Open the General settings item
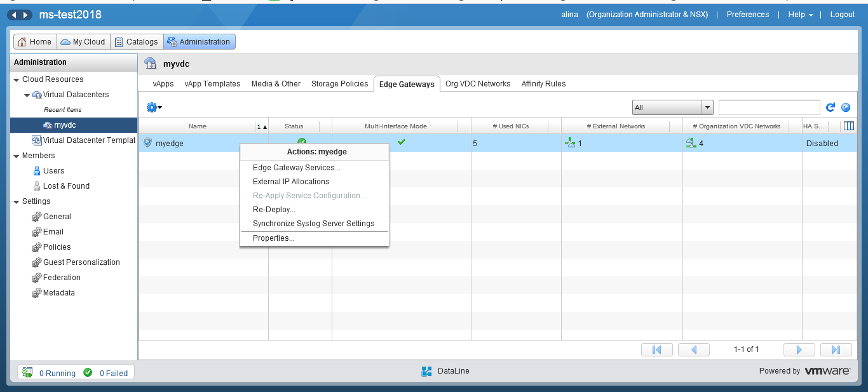Image resolution: width=868 pixels, height=392 pixels. click(57, 217)
